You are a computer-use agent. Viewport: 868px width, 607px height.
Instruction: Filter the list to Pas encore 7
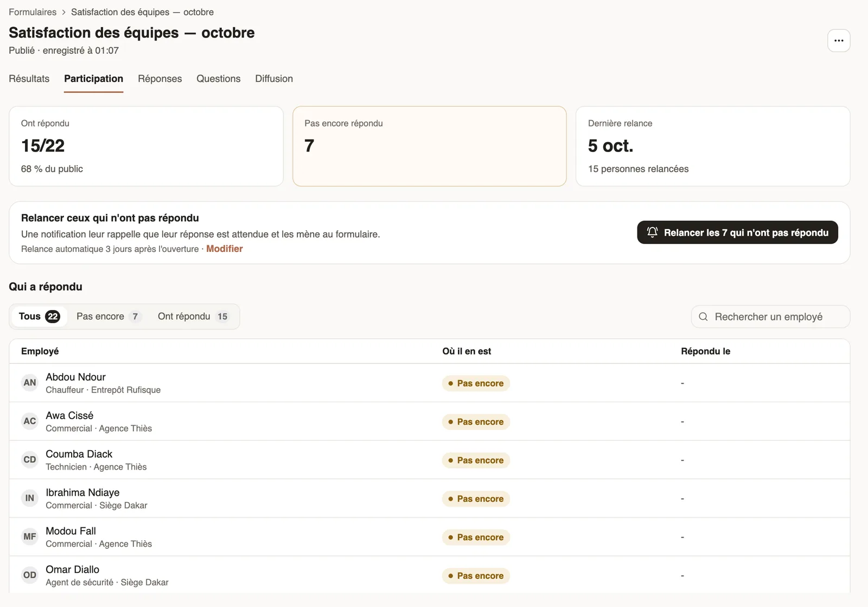108,317
